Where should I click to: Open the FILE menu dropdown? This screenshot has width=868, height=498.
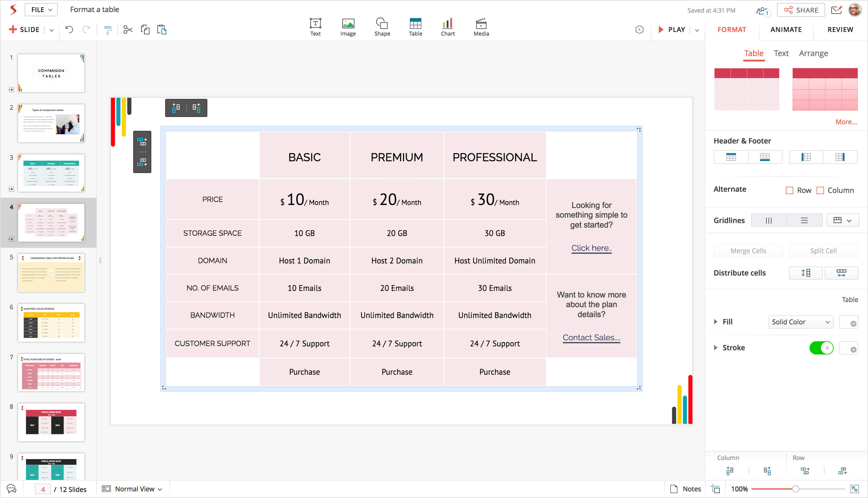coord(41,10)
